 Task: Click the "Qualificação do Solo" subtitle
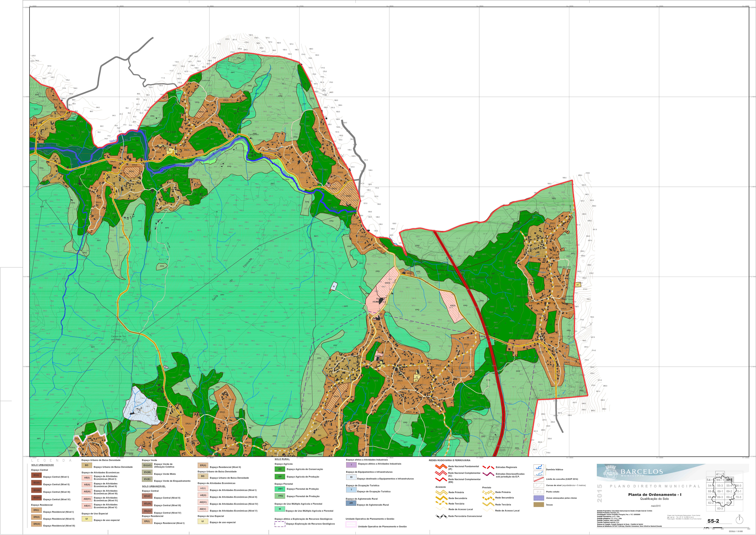(655, 499)
